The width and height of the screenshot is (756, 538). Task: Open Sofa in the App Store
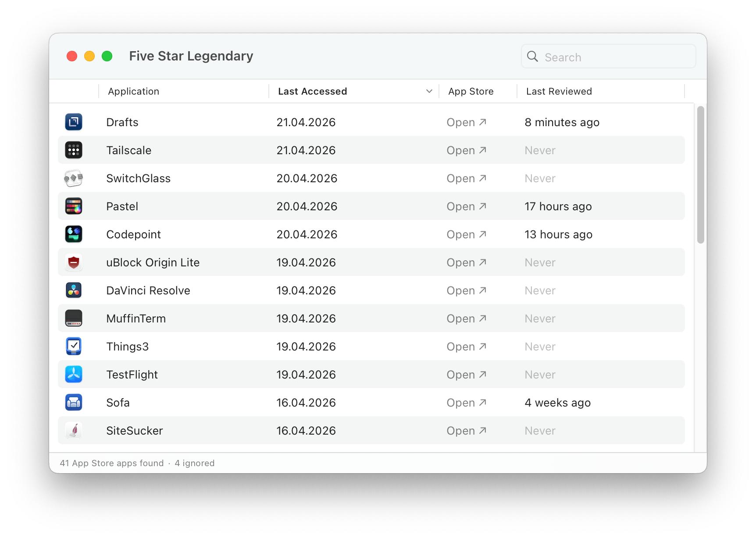(x=467, y=403)
